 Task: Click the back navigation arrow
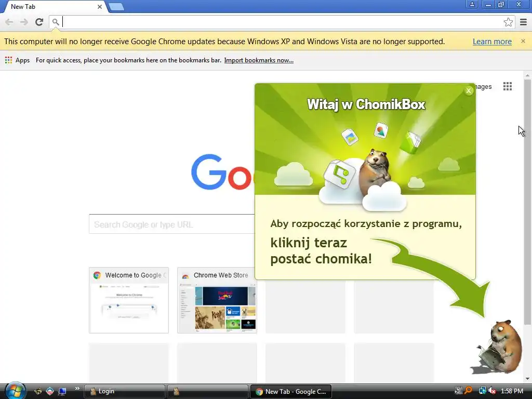click(9, 22)
